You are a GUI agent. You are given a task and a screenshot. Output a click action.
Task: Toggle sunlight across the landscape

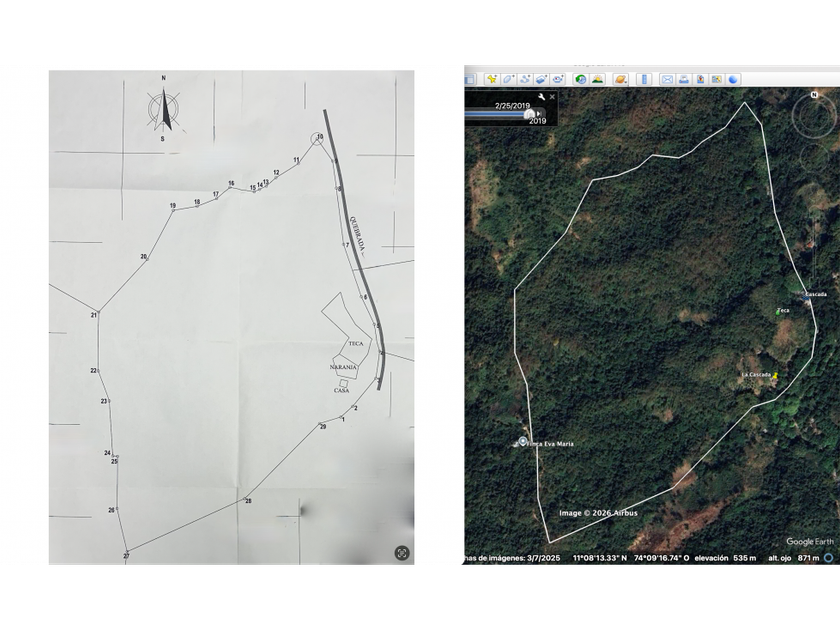coord(597,79)
